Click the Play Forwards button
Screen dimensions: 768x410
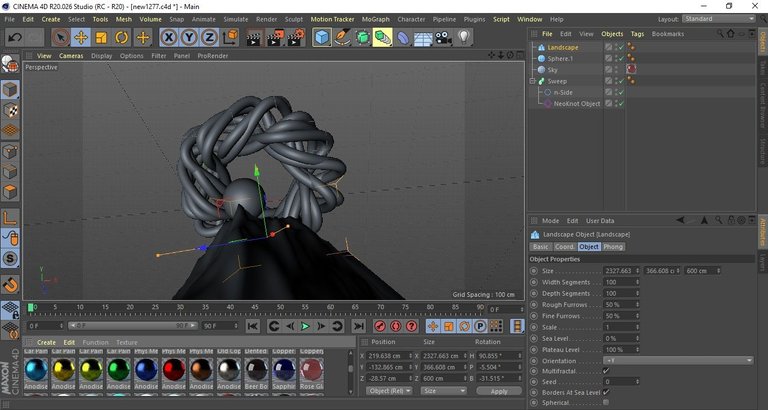(305, 326)
